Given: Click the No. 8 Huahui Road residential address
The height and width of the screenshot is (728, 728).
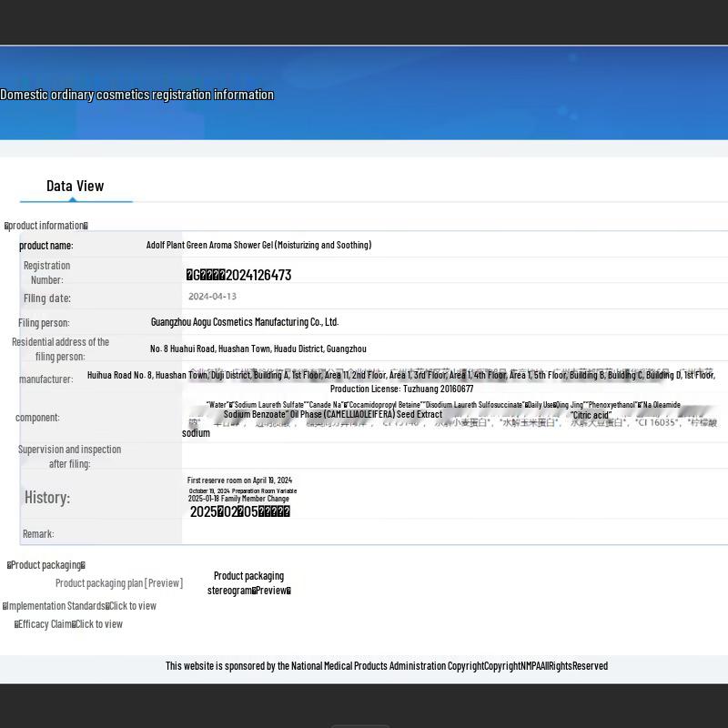Looking at the screenshot, I should 258,349.
